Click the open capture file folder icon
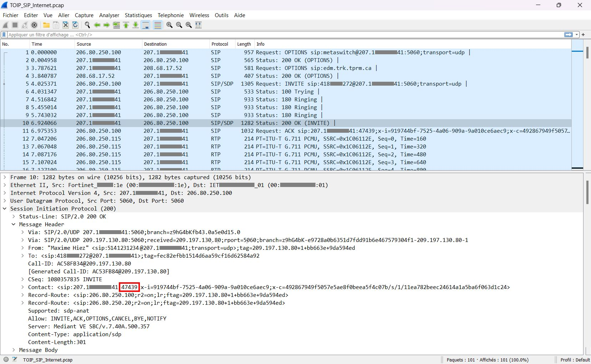Screen dimensions: 591x364 [46, 25]
